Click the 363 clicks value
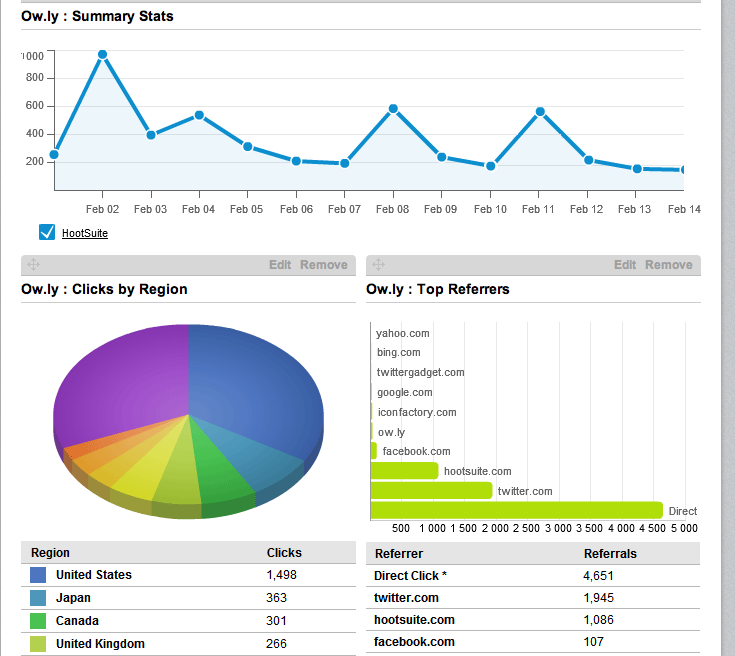The width and height of the screenshot is (735, 656). [x=277, y=598]
